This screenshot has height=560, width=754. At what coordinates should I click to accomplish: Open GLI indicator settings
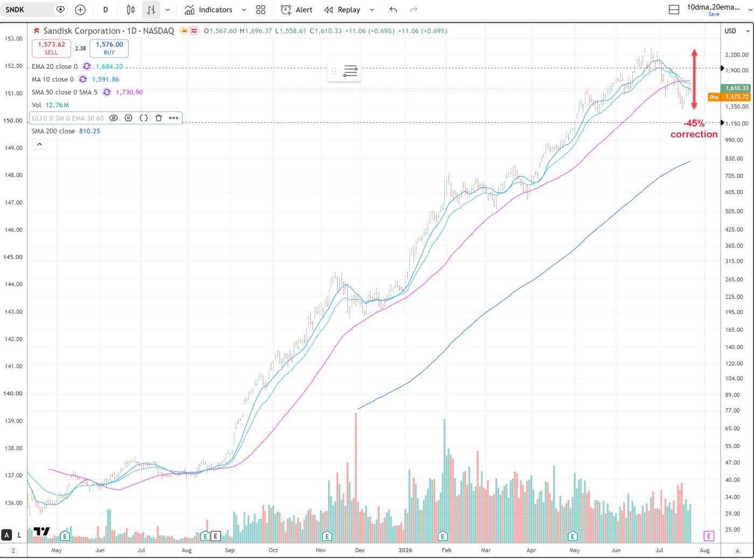pos(128,118)
